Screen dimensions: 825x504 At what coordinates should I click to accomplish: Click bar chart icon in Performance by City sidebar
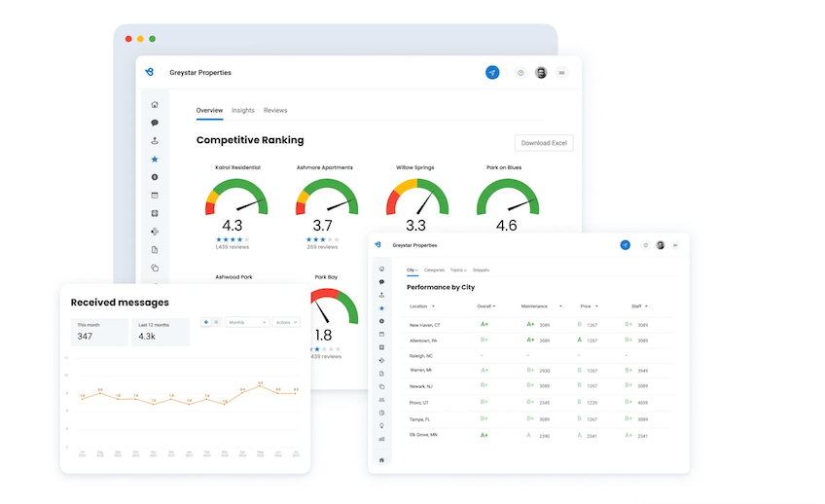coord(381,439)
